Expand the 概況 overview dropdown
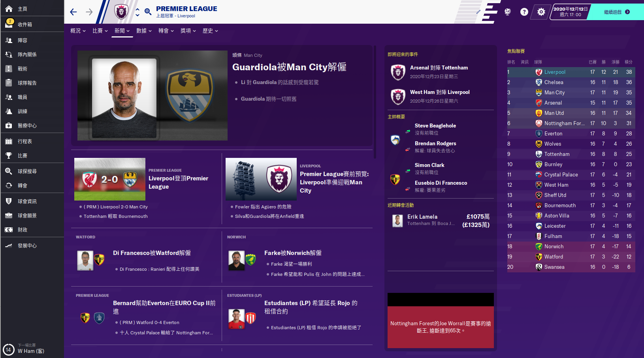The width and height of the screenshot is (644, 358). [x=78, y=31]
